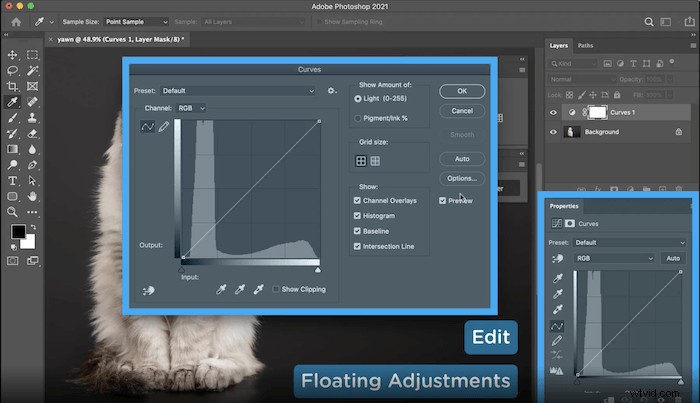Screen dimensions: 700x403
Task: Select the Move tool
Action: [12, 55]
